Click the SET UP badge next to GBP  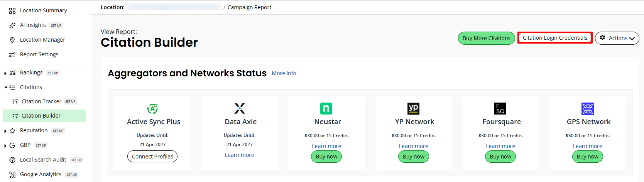pos(41,145)
